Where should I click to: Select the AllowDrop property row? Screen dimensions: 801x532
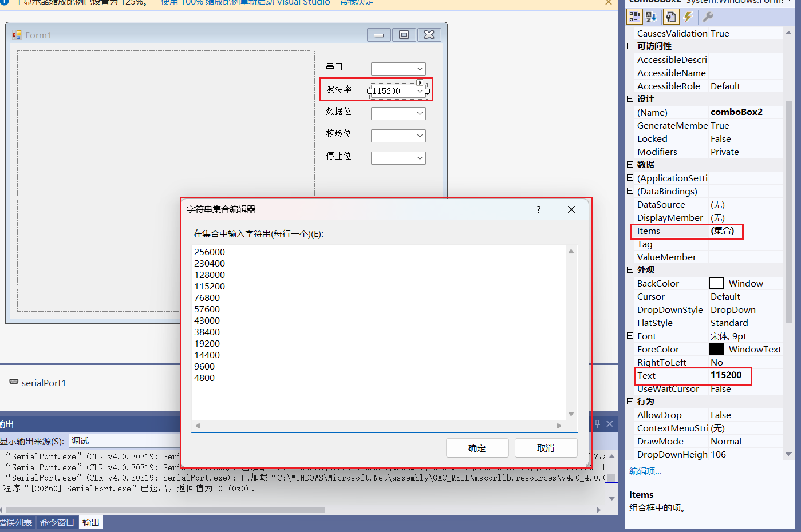point(709,415)
